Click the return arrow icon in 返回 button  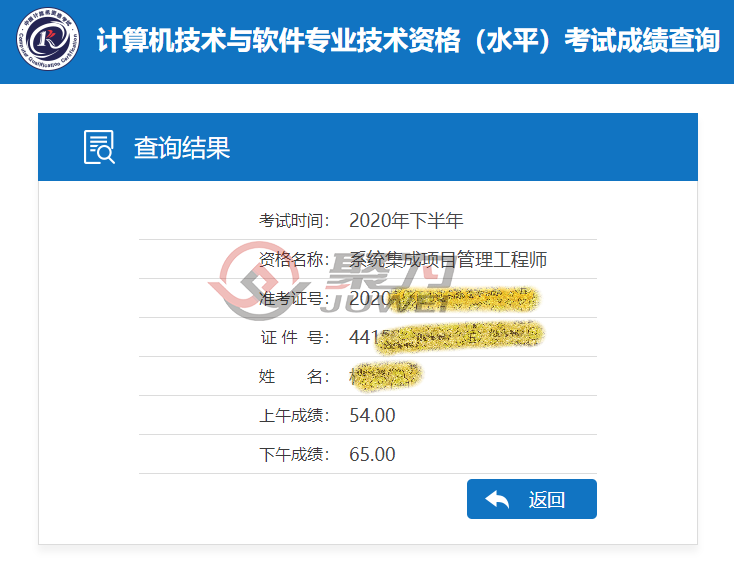(x=497, y=500)
